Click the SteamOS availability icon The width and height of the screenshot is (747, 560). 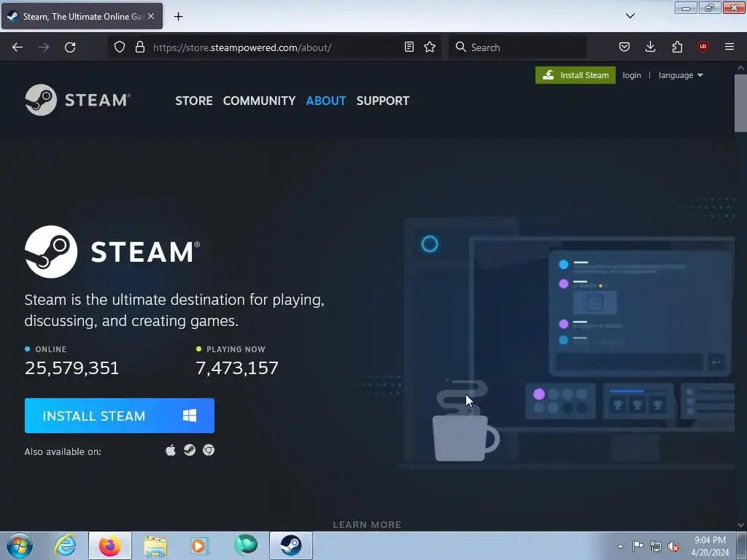click(x=190, y=450)
